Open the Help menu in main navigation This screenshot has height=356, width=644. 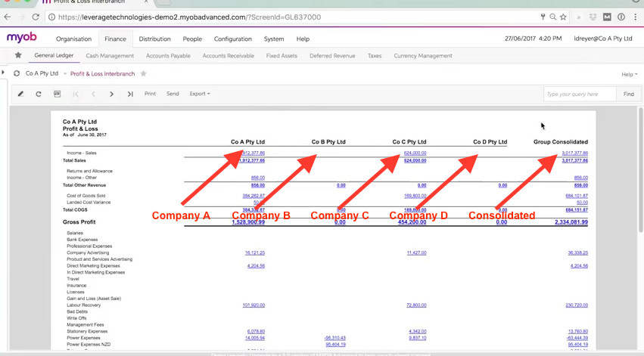pyautogui.click(x=303, y=39)
